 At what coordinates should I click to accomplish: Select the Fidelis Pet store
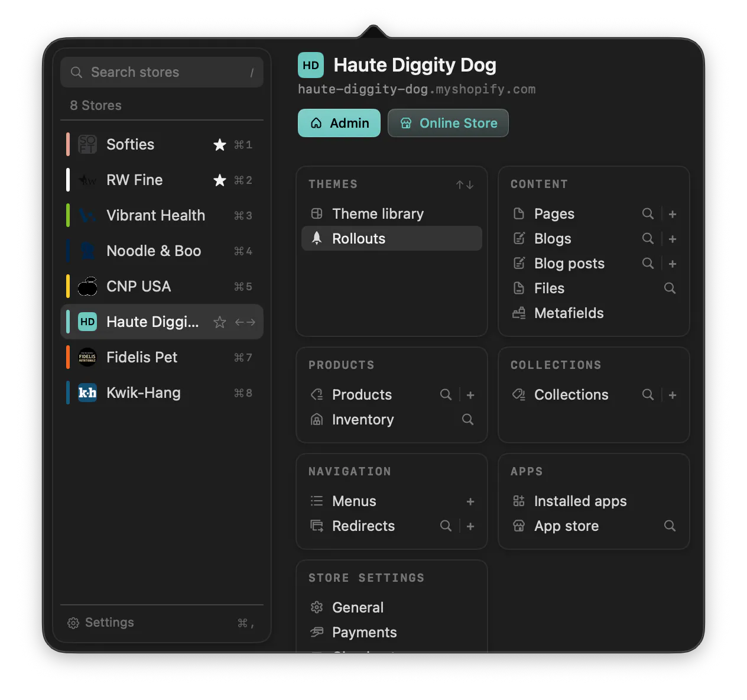coord(162,357)
